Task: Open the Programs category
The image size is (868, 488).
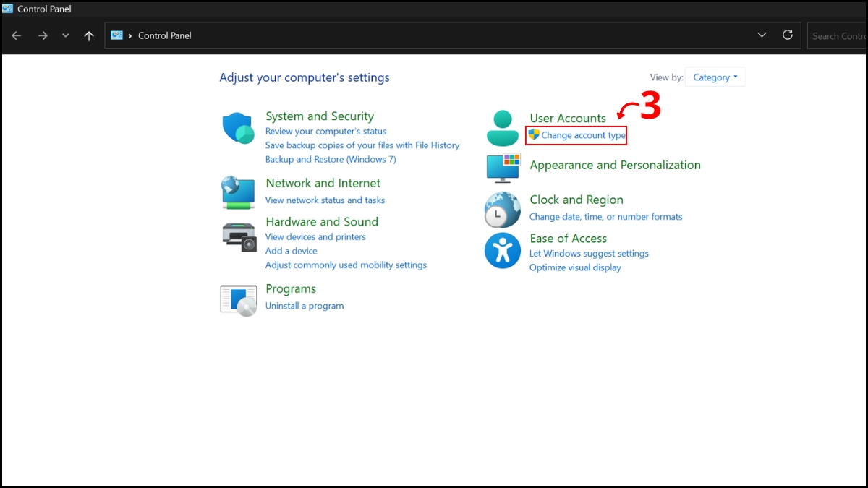Action: (x=291, y=289)
